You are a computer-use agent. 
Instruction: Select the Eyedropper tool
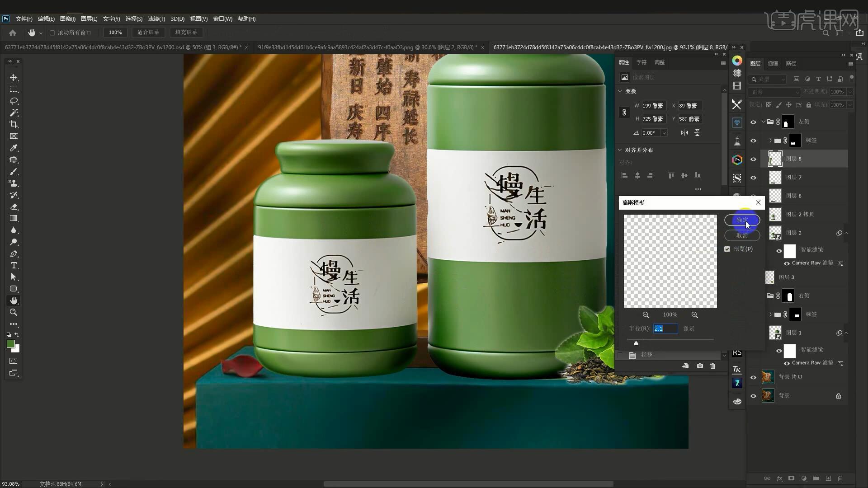(14, 148)
